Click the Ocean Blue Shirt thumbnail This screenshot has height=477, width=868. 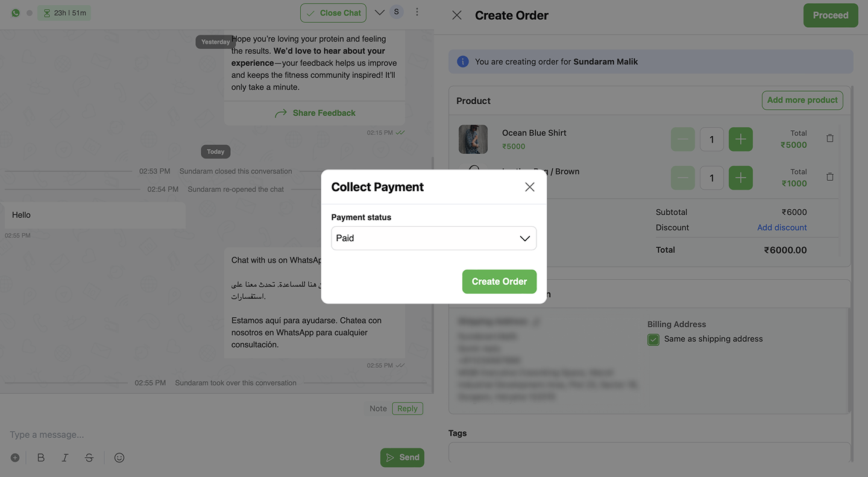[473, 139]
